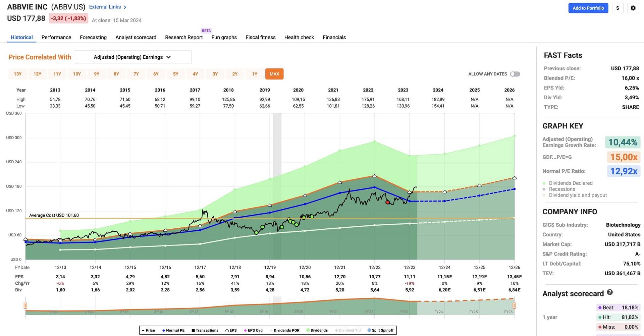Screen dimensions: 644x336
Task: Click FY20 in mini navigator chart
Action: (299, 312)
